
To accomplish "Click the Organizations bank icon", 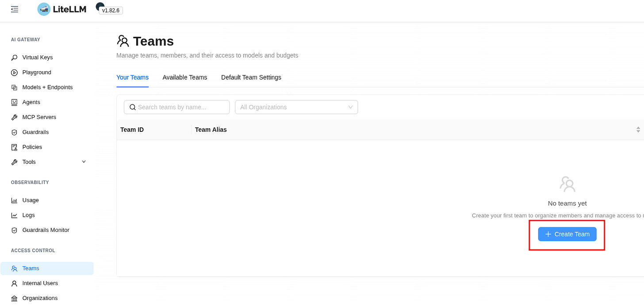I will point(14,299).
